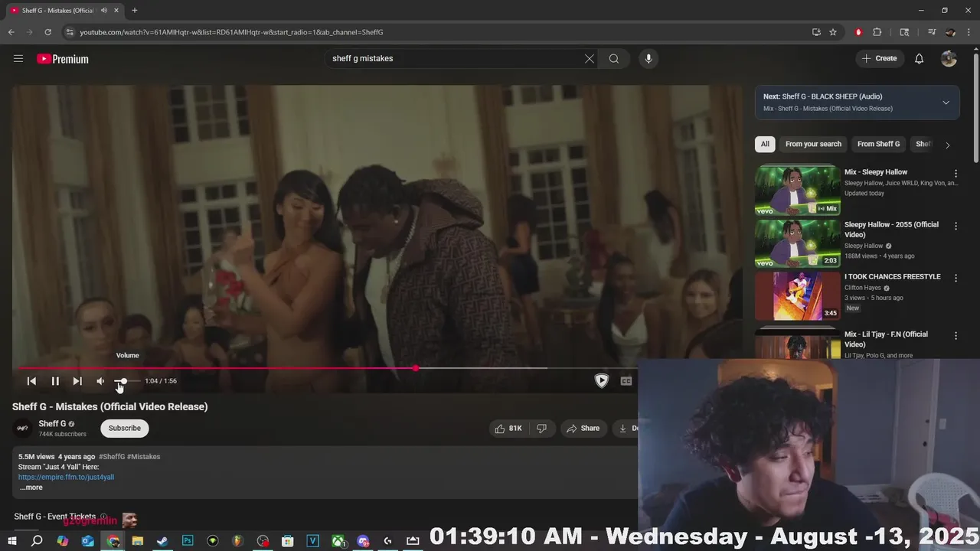Reload the page with the refresh icon
Screen dimensions: 980x551
(47, 32)
